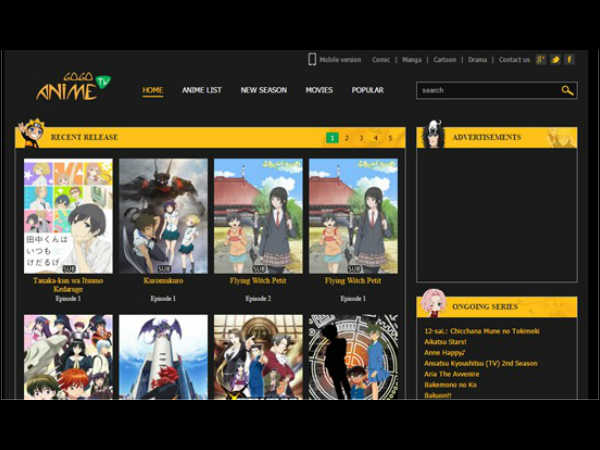Open Anne Happy in Ongoing Series
600x450 pixels.
(x=445, y=352)
